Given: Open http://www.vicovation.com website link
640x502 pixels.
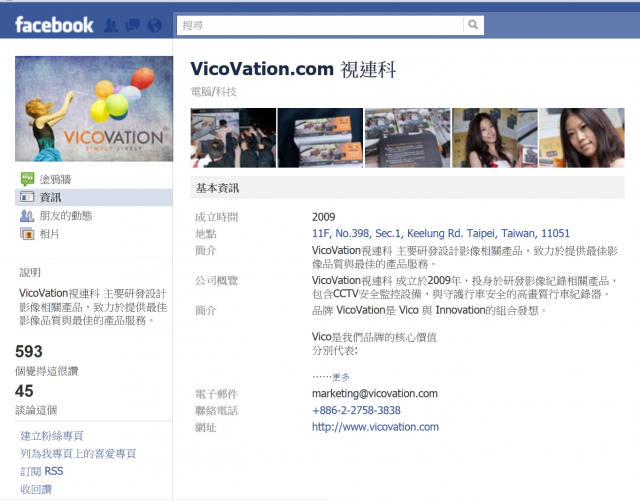Looking at the screenshot, I should tap(375, 427).
